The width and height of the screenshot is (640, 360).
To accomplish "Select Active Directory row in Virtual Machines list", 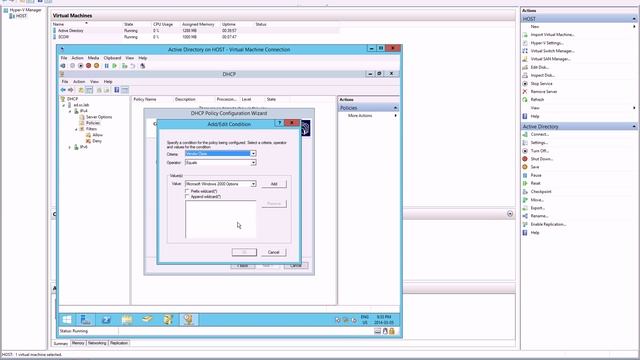I will pyautogui.click(x=196, y=31).
